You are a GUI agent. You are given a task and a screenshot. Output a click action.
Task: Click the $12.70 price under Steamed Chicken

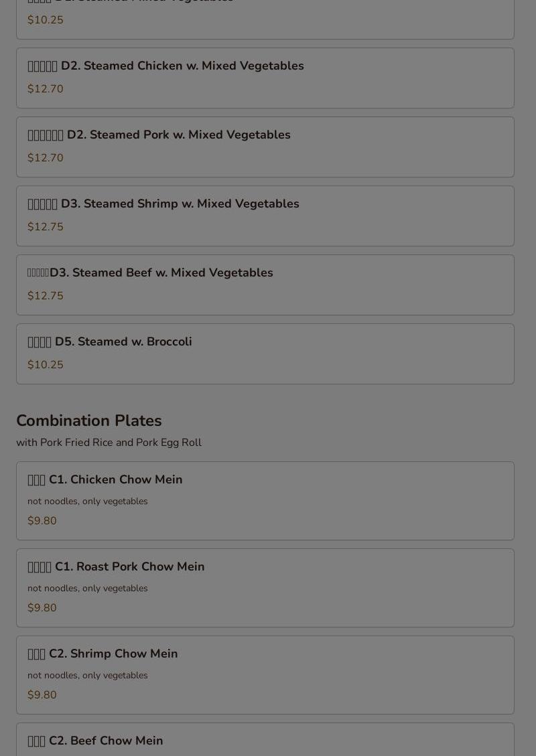click(x=46, y=89)
